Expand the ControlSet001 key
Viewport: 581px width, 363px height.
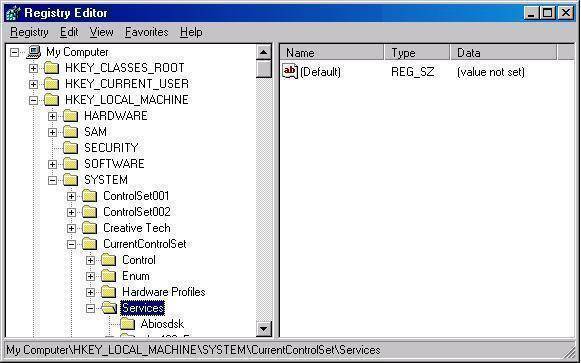click(x=71, y=196)
